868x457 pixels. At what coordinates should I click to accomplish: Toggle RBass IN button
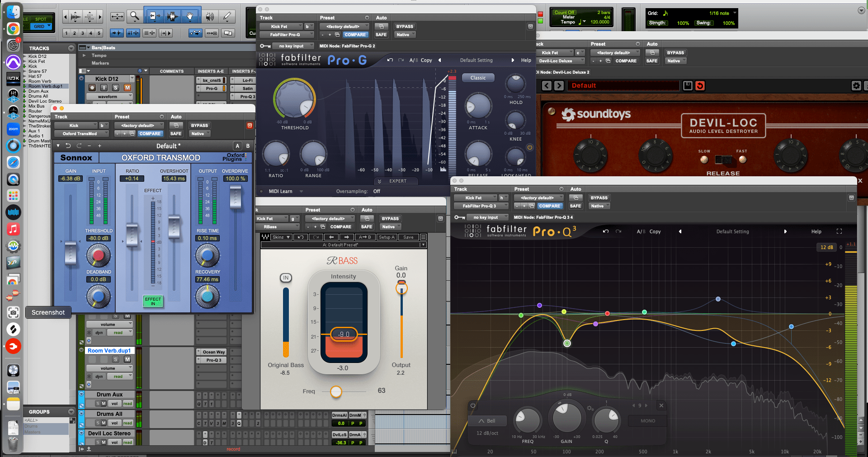coord(286,278)
